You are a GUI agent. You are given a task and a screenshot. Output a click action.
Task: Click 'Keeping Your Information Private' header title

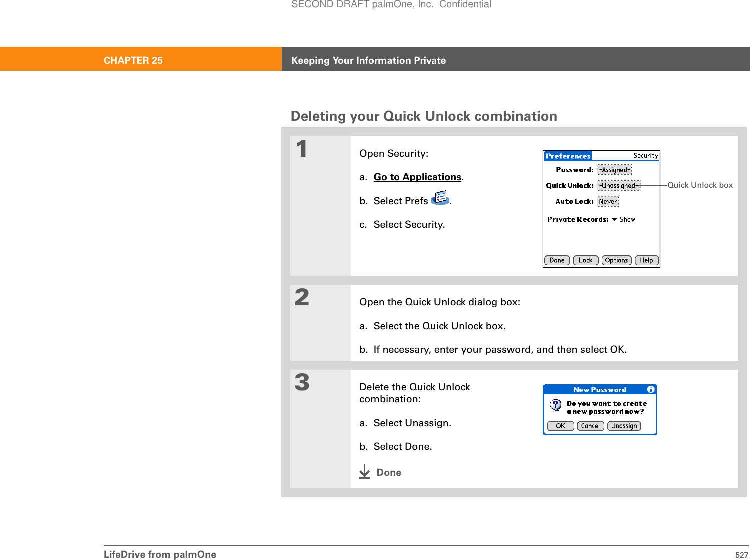point(369,60)
